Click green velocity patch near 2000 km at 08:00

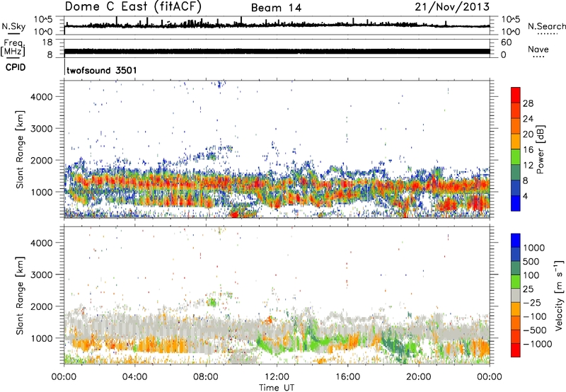tap(212, 301)
